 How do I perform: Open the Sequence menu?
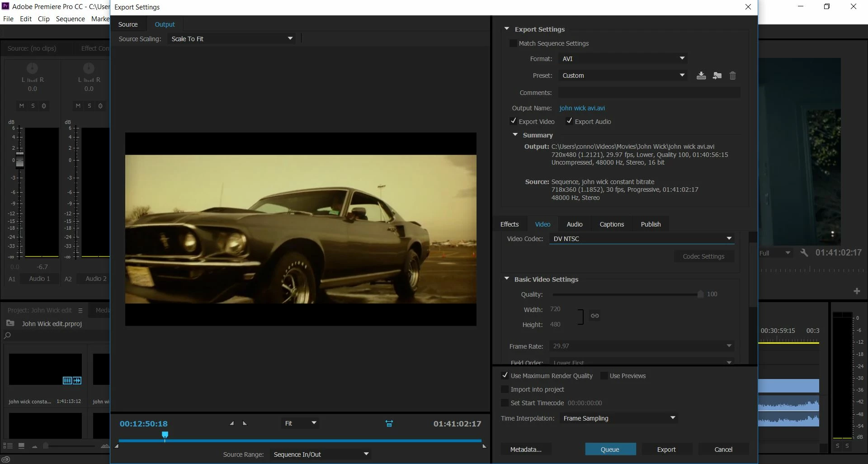71,19
